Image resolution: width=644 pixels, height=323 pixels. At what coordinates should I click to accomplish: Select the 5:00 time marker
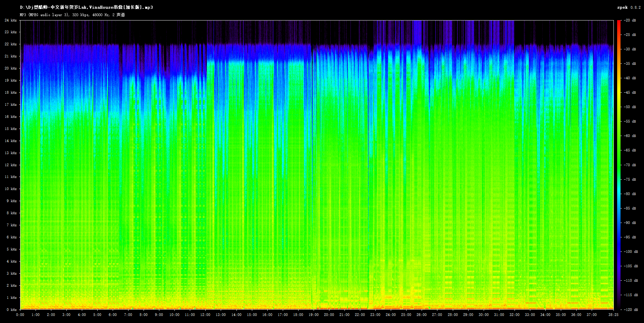(97, 315)
